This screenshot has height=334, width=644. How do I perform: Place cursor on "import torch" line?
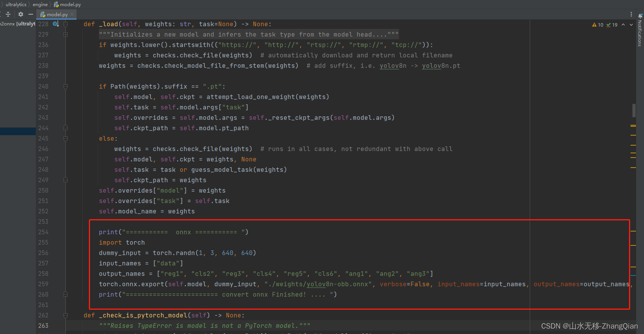[x=122, y=243]
